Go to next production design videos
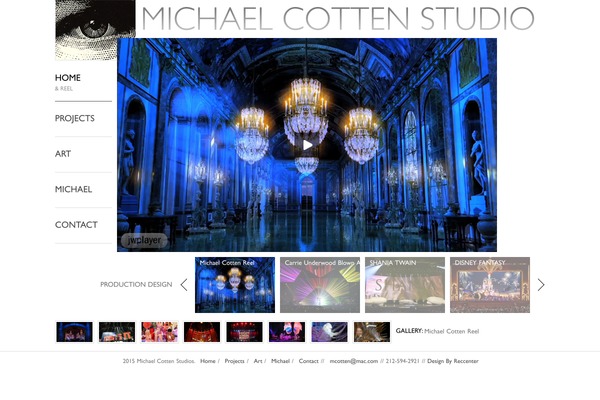Image resolution: width=600 pixels, height=400 pixels. pyautogui.click(x=541, y=285)
